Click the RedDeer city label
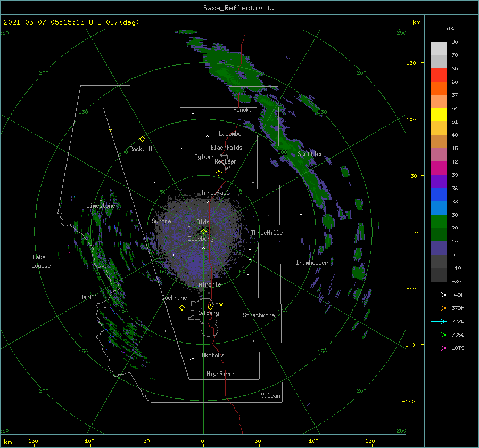 pyautogui.click(x=226, y=161)
